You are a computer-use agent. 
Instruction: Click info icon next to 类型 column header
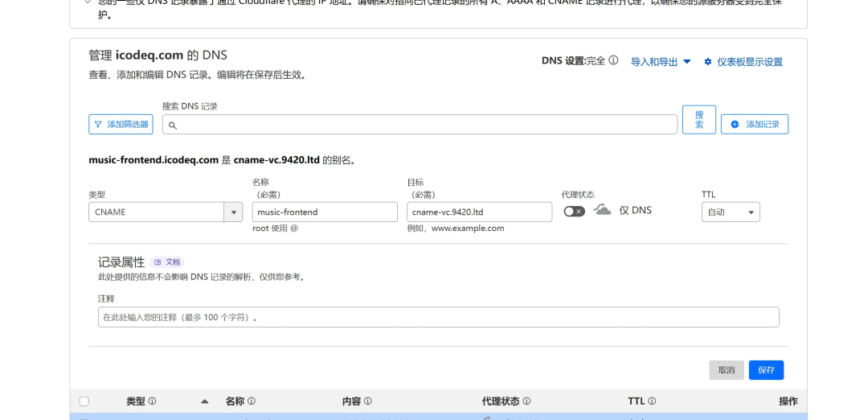(x=152, y=401)
